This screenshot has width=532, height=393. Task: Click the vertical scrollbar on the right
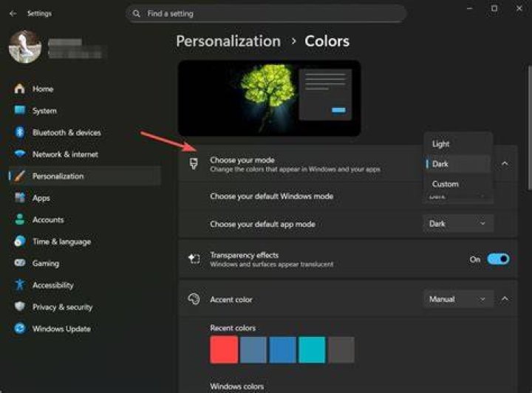click(530, 128)
